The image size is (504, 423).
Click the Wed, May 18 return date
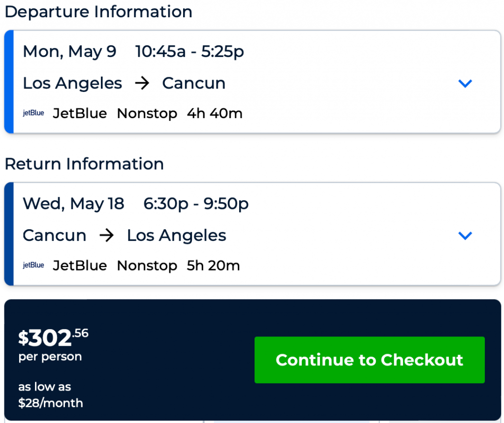pyautogui.click(x=73, y=204)
